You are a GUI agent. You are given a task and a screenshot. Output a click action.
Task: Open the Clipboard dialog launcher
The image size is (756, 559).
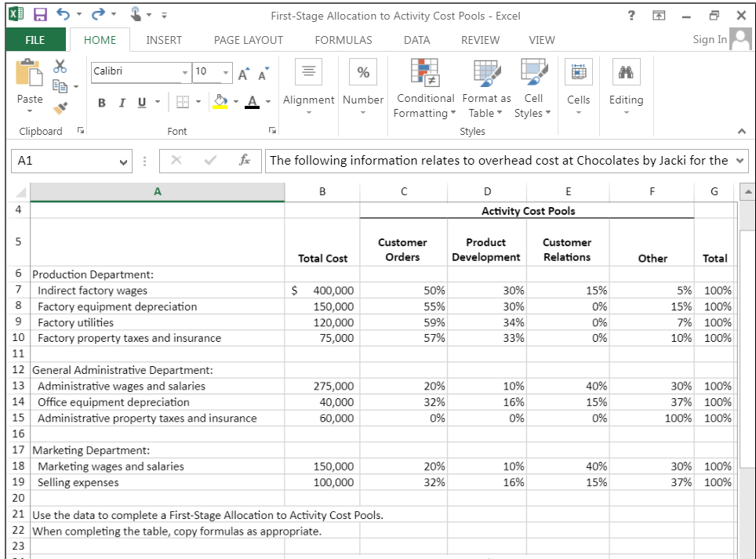point(80,131)
